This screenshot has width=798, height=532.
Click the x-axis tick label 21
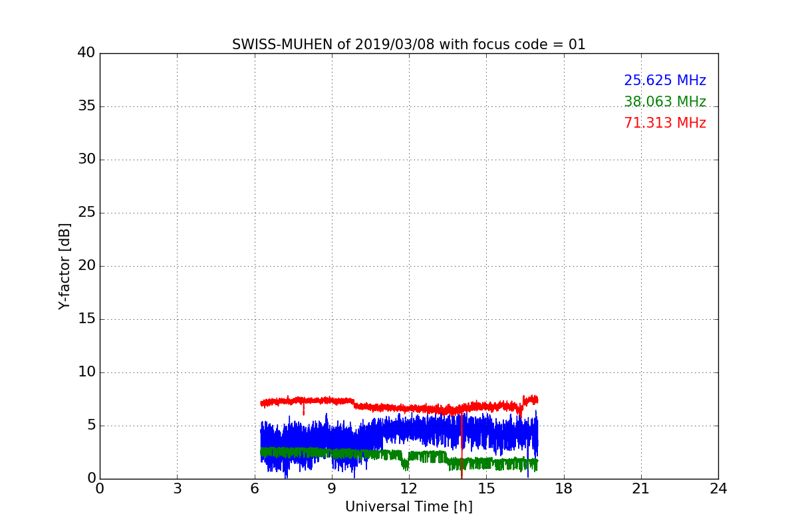(641, 489)
